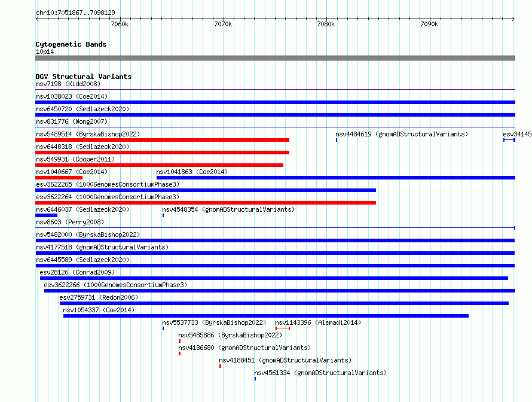Open esv3622266 (1000GenomesConsortiumPhase3) variant

coord(280,291)
